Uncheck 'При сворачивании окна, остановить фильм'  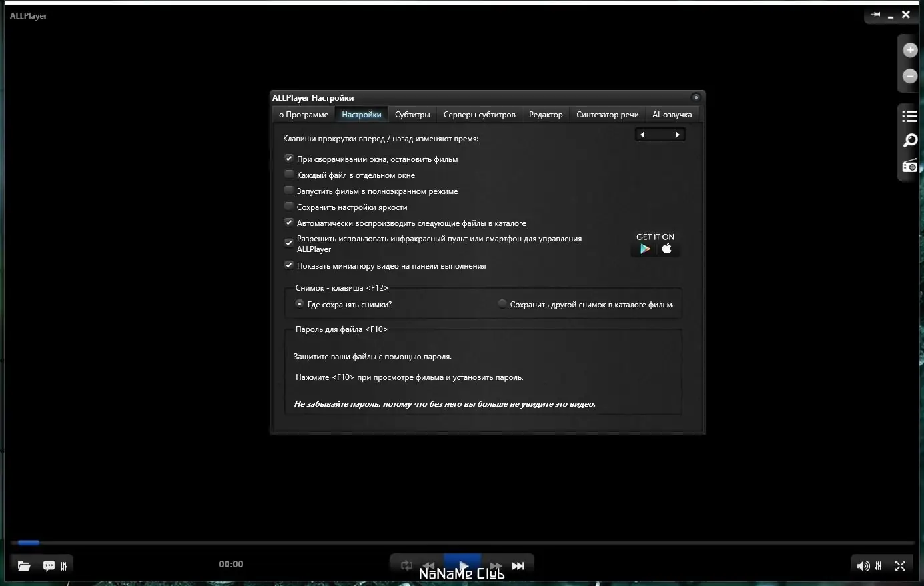289,159
